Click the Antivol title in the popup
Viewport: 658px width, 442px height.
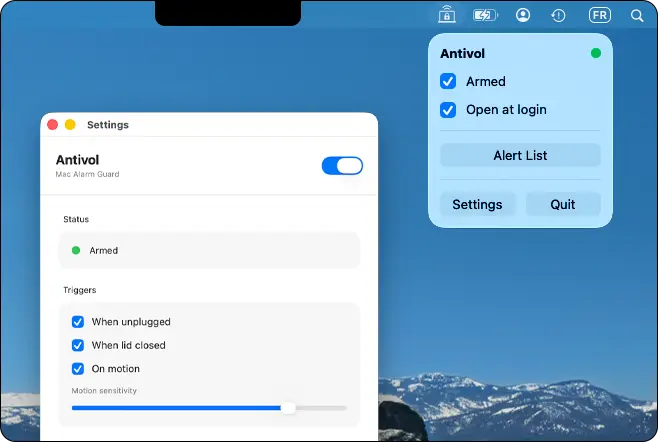(462, 53)
